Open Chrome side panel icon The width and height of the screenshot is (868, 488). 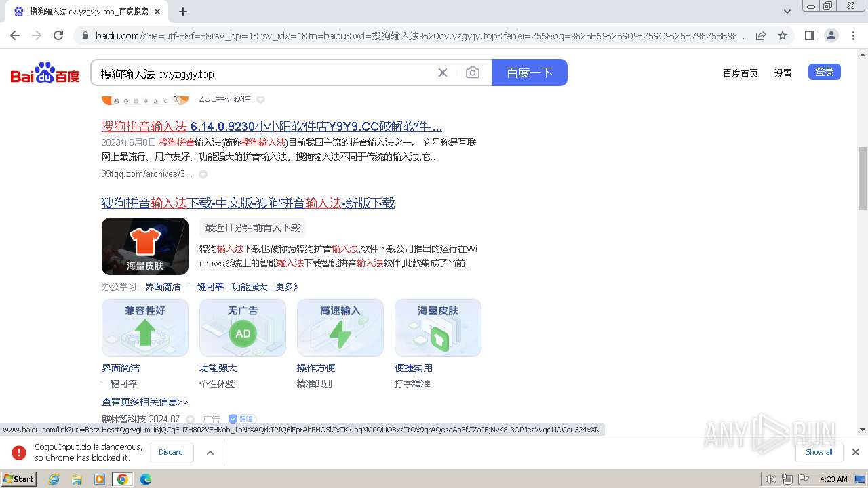(809, 35)
